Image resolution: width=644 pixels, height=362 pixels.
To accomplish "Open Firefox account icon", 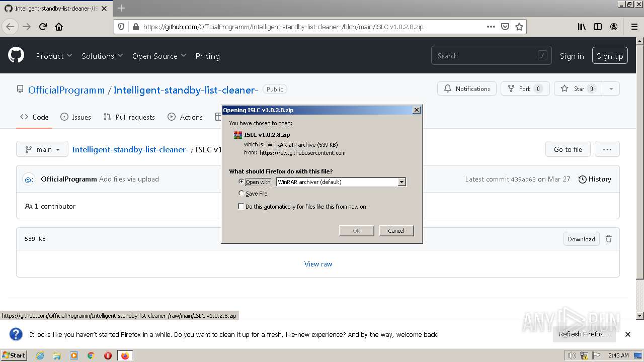I will [x=614, y=27].
